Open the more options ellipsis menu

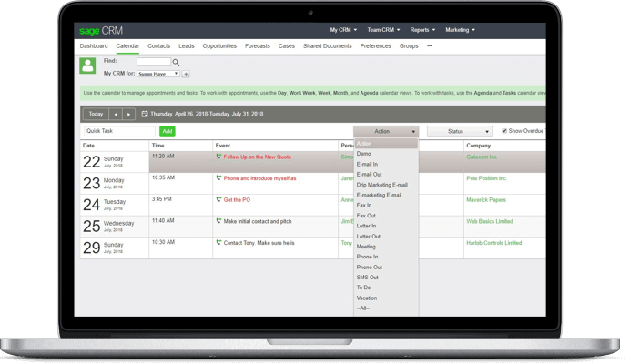pos(430,45)
